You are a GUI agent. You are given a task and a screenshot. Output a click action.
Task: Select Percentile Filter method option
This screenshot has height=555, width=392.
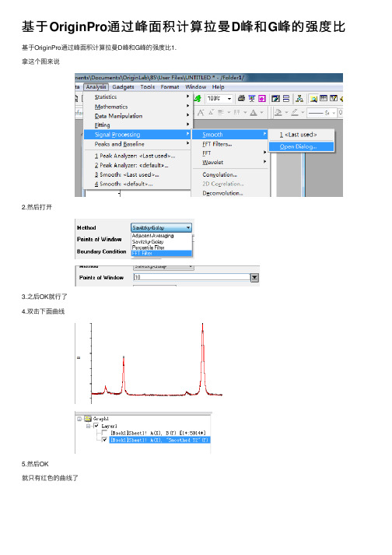149,248
